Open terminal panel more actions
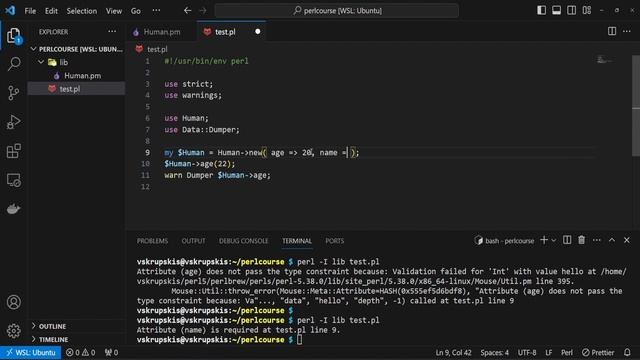 [x=597, y=240]
